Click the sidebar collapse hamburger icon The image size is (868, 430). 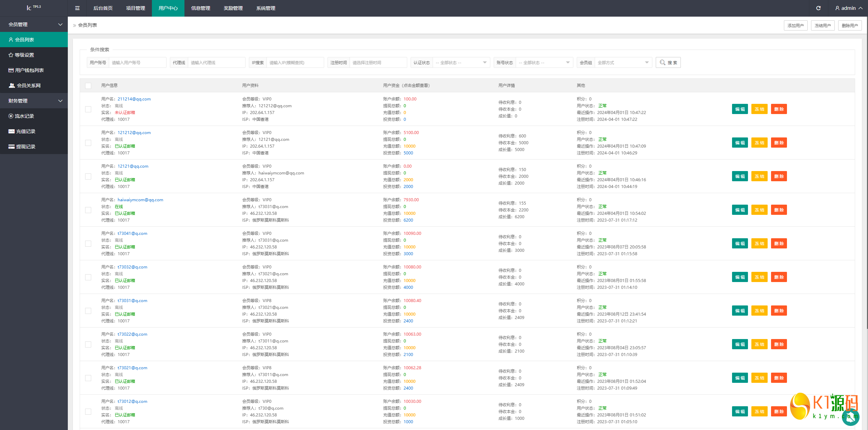(77, 8)
